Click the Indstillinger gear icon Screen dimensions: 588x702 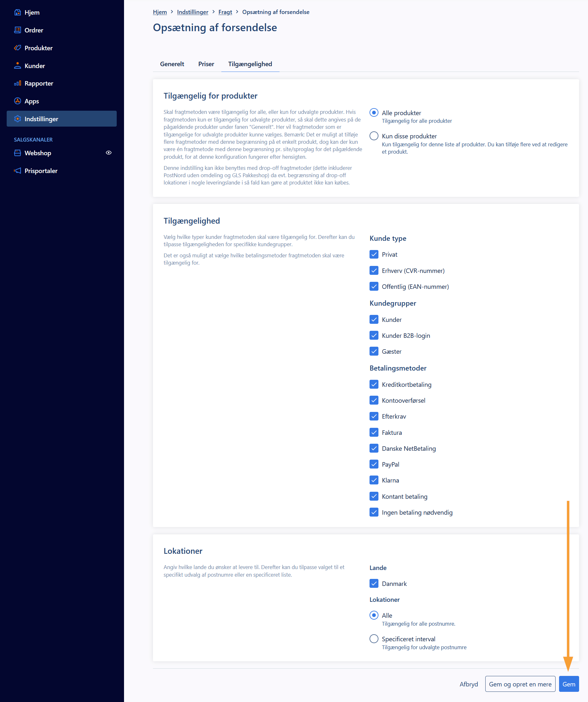(x=17, y=119)
